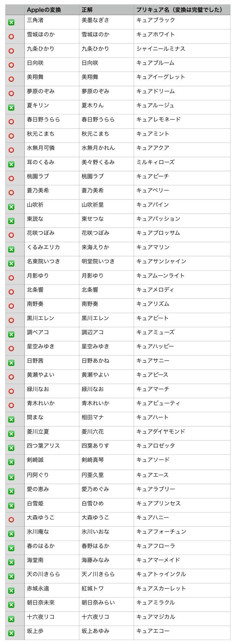Click the red circle icon beside 雪城ほのか
The image size is (232, 644).
coord(11,37)
